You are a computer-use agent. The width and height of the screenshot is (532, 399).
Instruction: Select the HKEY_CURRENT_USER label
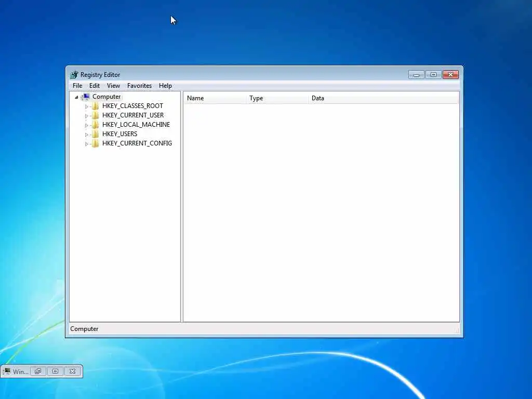pyautogui.click(x=133, y=115)
